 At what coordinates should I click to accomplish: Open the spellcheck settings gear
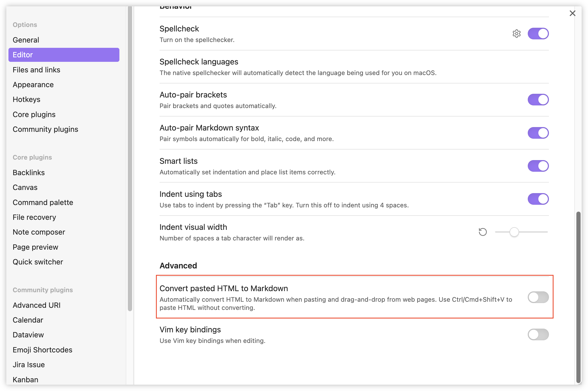point(517,33)
